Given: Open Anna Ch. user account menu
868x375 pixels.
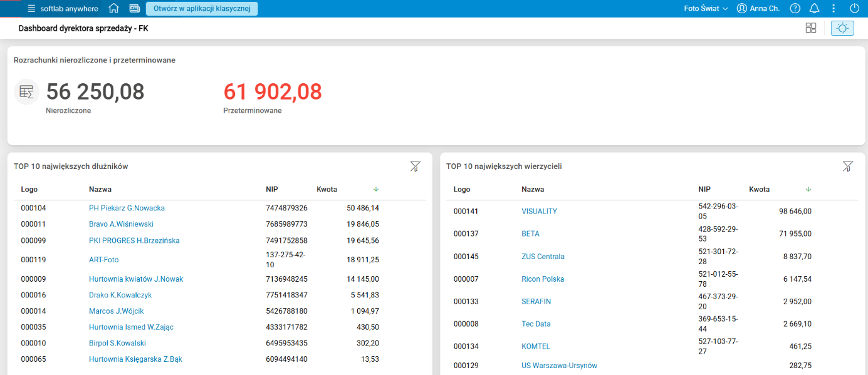Looking at the screenshot, I should 760,9.
